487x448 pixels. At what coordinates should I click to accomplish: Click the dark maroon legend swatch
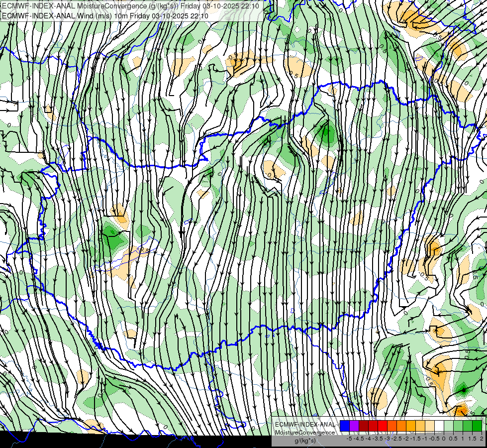(364, 426)
